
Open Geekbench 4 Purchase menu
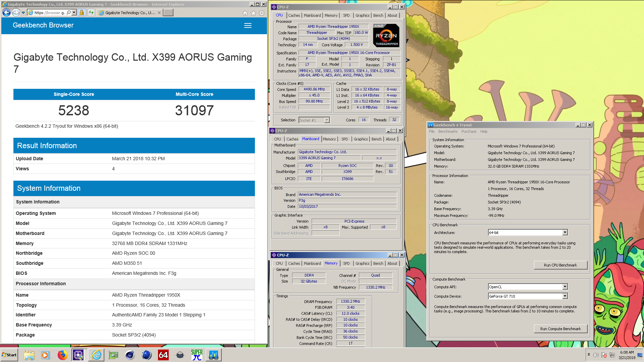tap(469, 131)
